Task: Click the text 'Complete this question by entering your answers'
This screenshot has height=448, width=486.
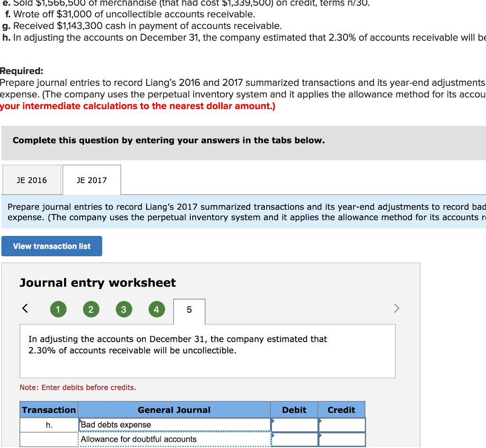Action: pos(168,140)
